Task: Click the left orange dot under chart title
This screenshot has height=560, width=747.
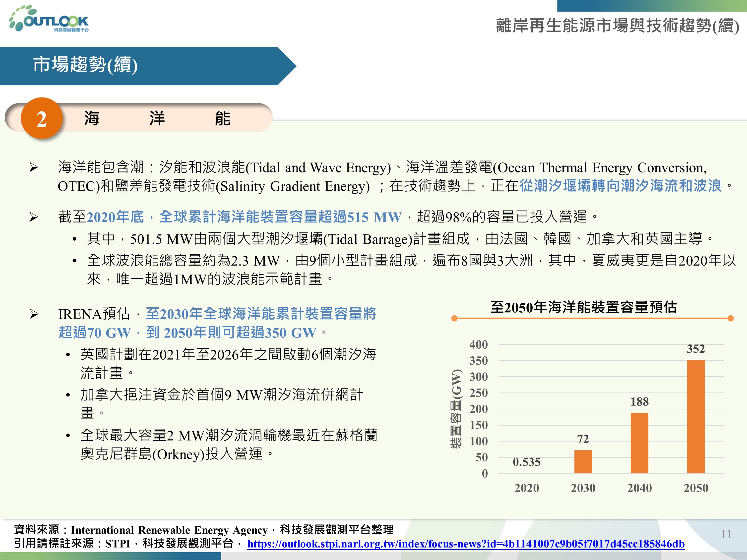Action: (454, 318)
